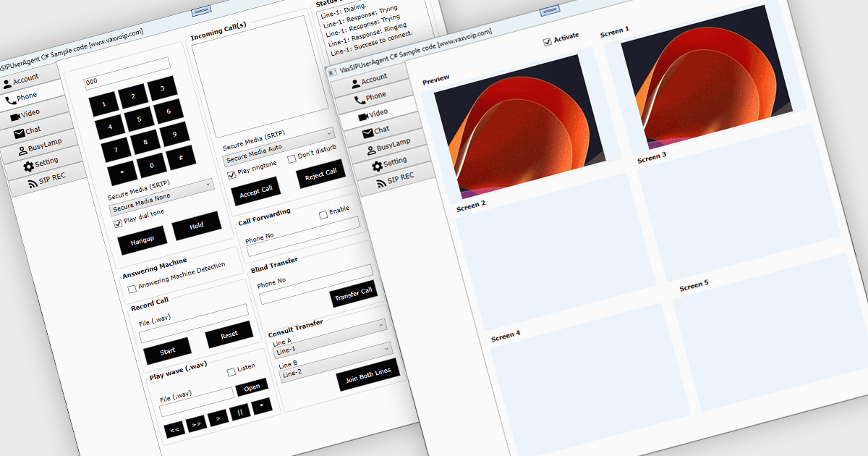868x456 pixels.
Task: Open Phone tab in right window
Action: (371, 98)
